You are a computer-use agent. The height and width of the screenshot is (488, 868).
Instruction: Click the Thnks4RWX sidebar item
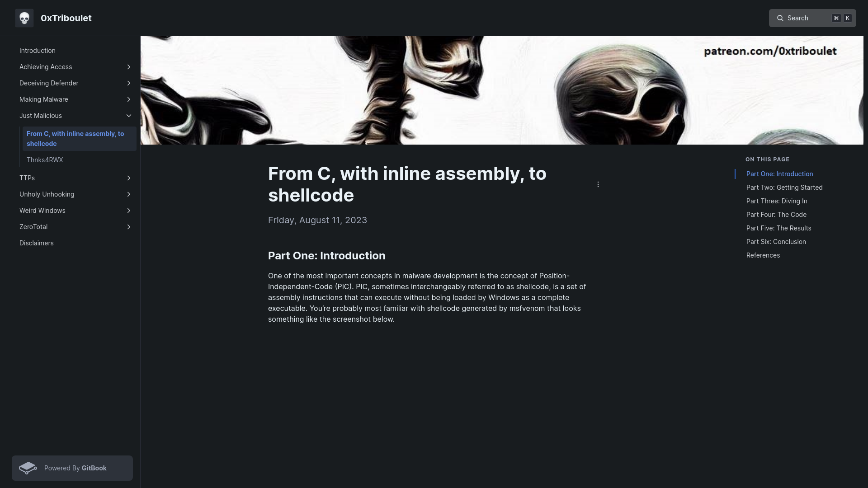[x=45, y=160]
